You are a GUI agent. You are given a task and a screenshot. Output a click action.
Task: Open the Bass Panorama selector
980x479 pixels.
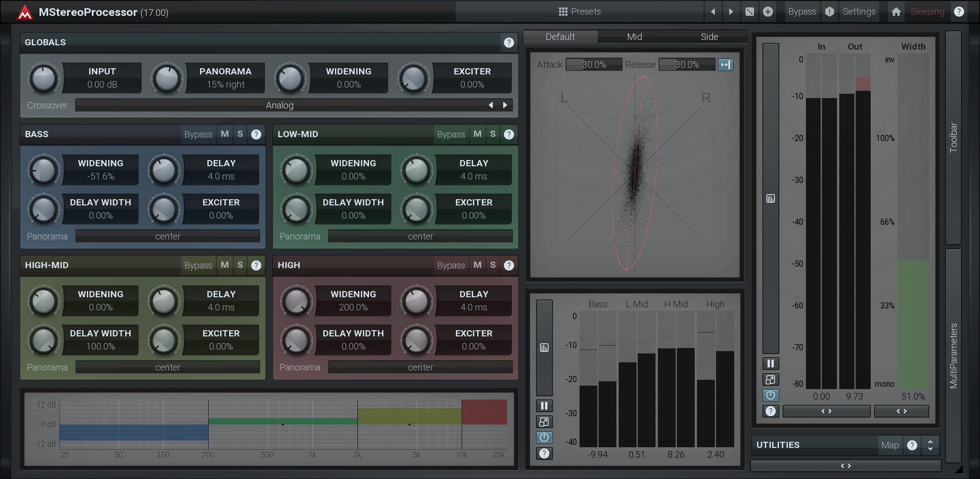point(167,236)
